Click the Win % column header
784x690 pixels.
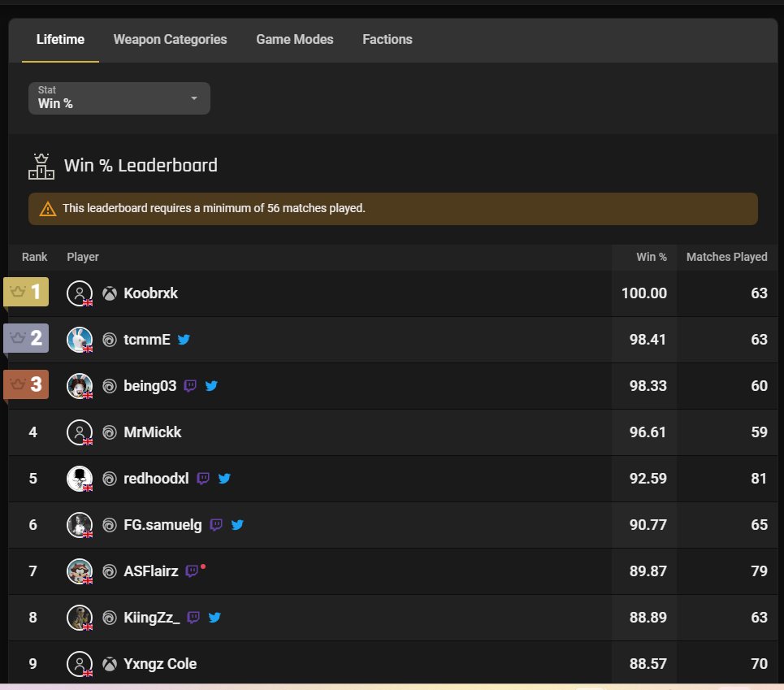pyautogui.click(x=651, y=257)
